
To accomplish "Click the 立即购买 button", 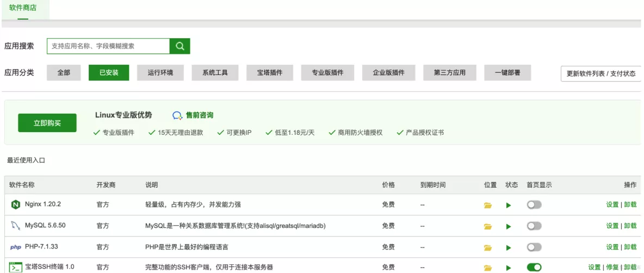I will [x=47, y=123].
